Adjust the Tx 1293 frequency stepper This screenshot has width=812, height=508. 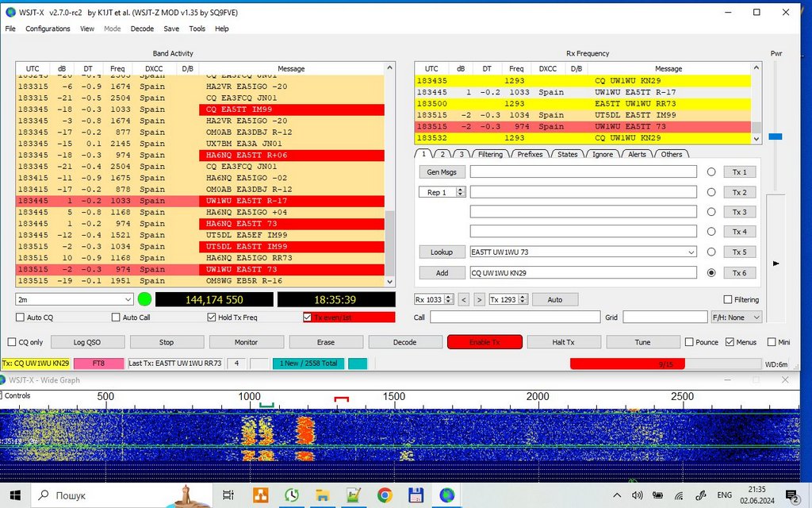pos(523,299)
